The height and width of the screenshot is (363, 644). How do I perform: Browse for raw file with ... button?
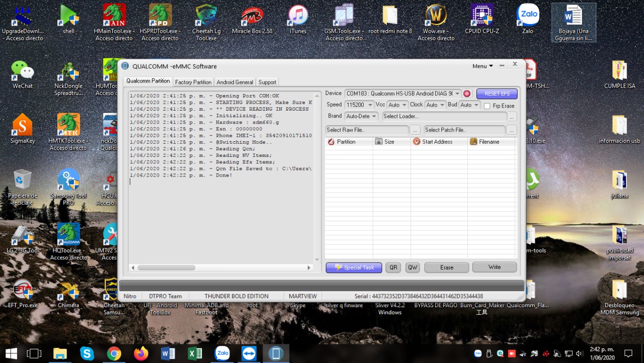[x=415, y=130]
